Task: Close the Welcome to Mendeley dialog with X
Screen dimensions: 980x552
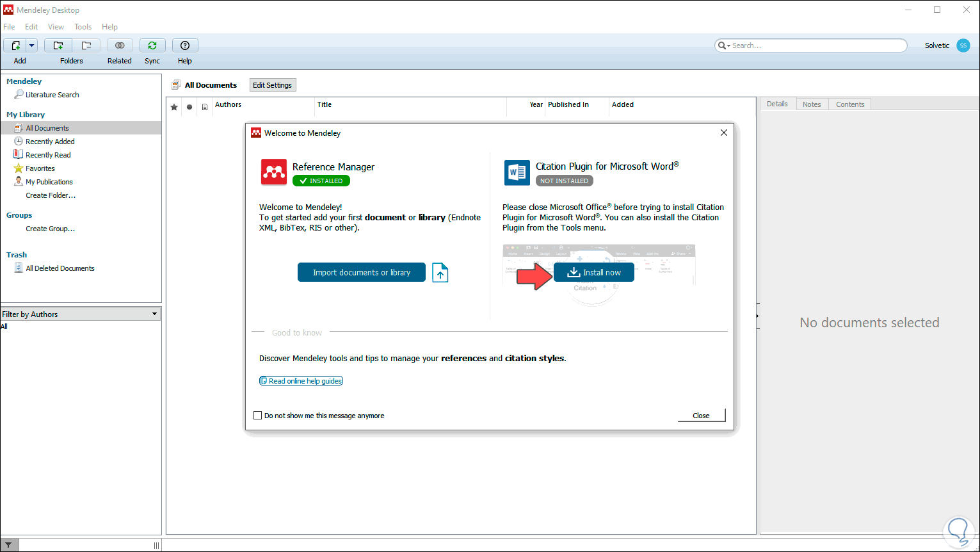Action: [724, 133]
